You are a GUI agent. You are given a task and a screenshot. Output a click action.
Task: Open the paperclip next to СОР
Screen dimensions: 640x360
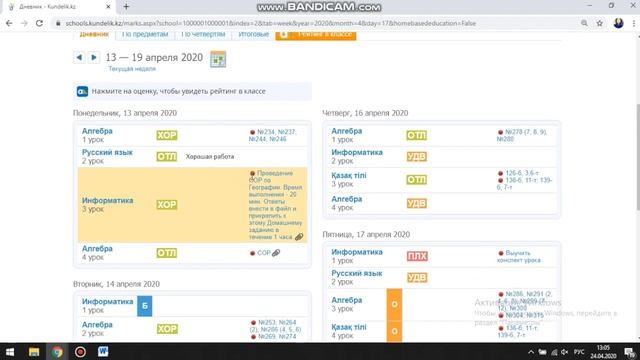click(x=276, y=253)
